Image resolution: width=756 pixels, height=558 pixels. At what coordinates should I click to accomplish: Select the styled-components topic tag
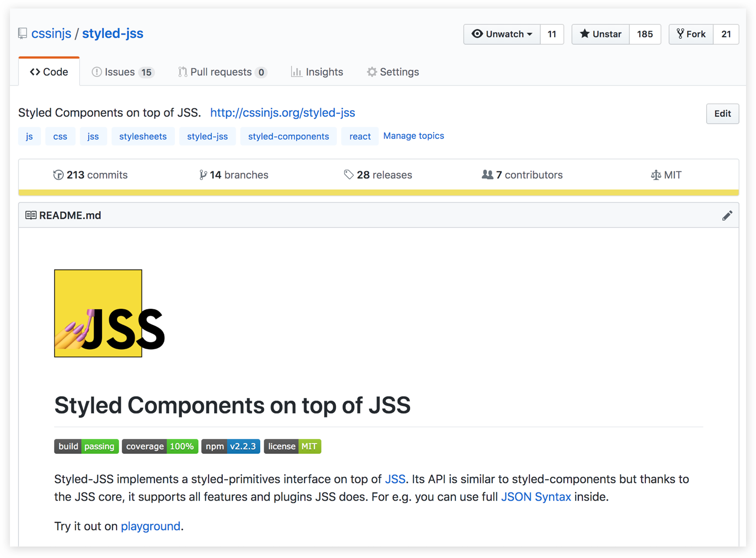(289, 136)
